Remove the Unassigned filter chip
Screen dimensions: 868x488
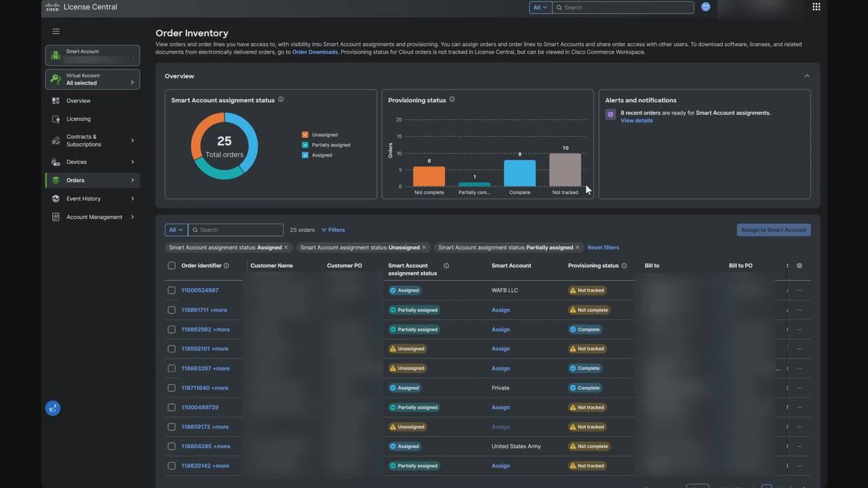click(425, 247)
